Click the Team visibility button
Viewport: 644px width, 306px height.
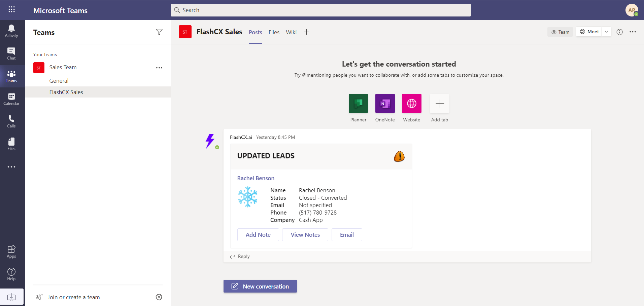[560, 32]
